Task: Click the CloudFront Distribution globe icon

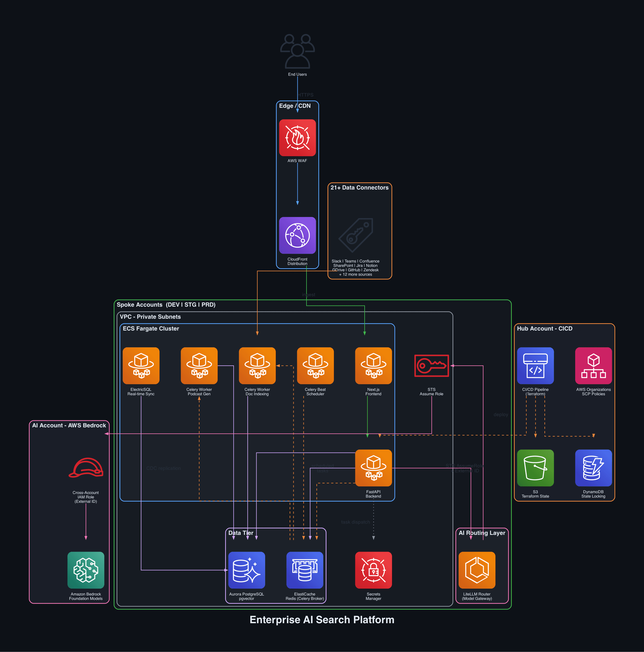Action: pyautogui.click(x=297, y=236)
